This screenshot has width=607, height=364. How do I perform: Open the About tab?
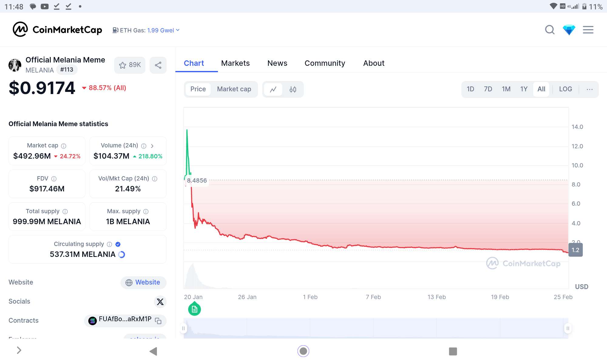374,63
